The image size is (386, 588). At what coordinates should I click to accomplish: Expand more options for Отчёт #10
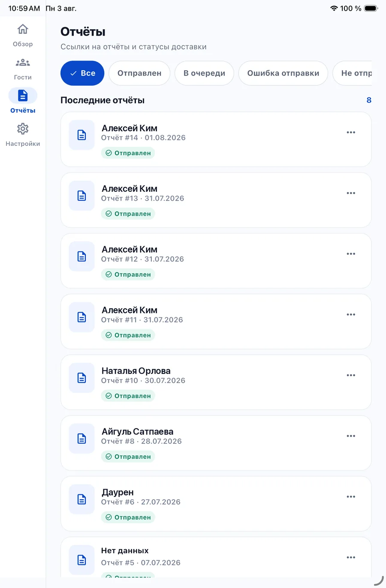[351, 375]
